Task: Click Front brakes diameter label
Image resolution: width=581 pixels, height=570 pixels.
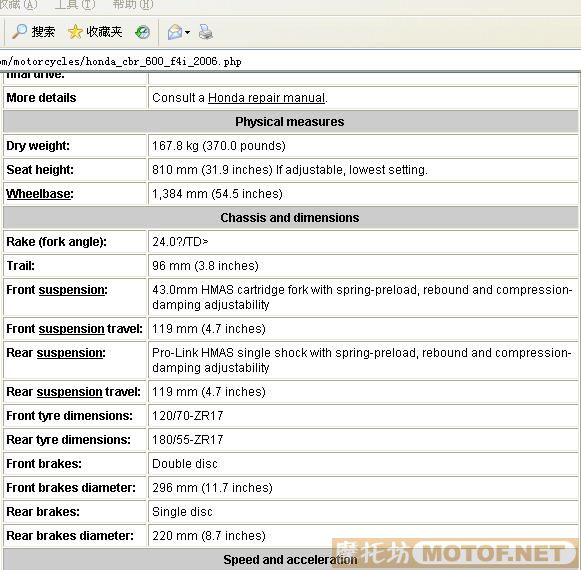Action: pyautogui.click(x=71, y=488)
